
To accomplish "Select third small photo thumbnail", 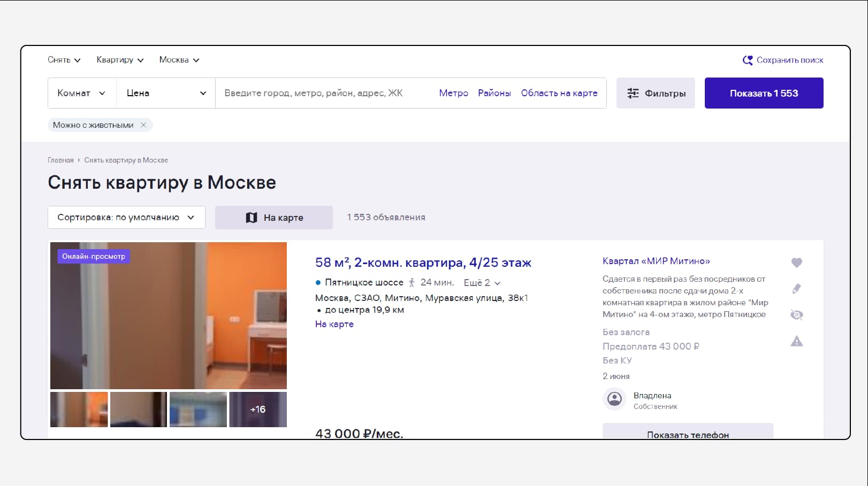I will click(x=198, y=410).
